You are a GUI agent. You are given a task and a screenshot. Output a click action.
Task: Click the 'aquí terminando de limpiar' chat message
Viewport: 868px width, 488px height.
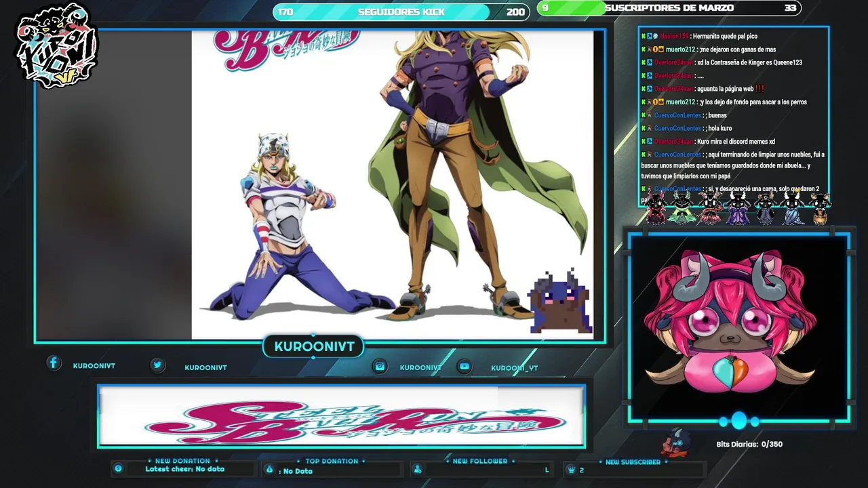point(733,165)
